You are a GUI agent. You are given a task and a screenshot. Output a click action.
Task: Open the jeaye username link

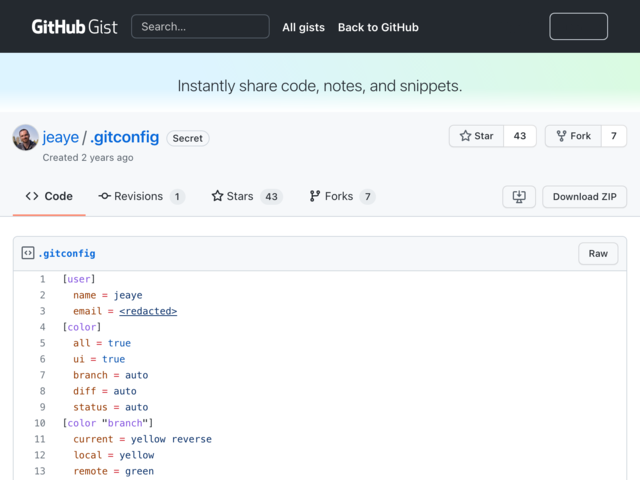click(x=60, y=137)
